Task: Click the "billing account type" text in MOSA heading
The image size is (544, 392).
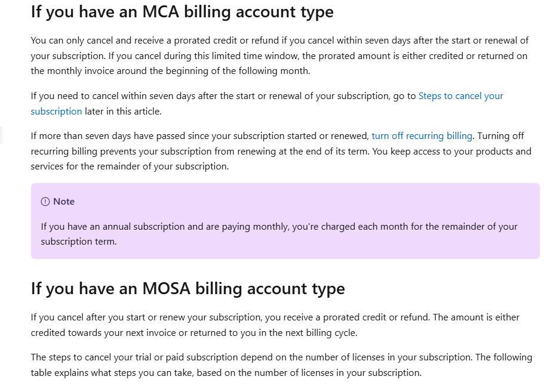Action: [270, 289]
